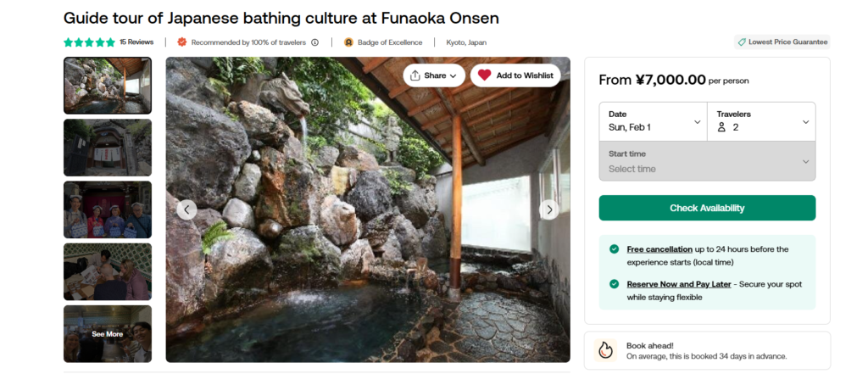Select the second thumbnail of the entrance
868x385 pixels.
coord(108,148)
